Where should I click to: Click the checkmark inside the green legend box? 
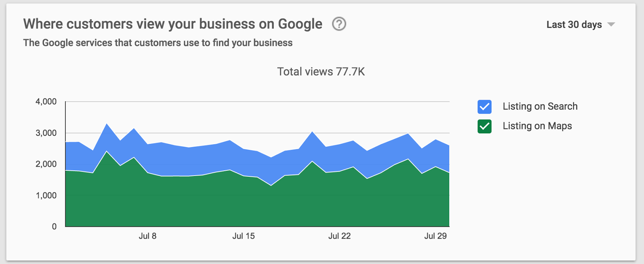(x=484, y=126)
